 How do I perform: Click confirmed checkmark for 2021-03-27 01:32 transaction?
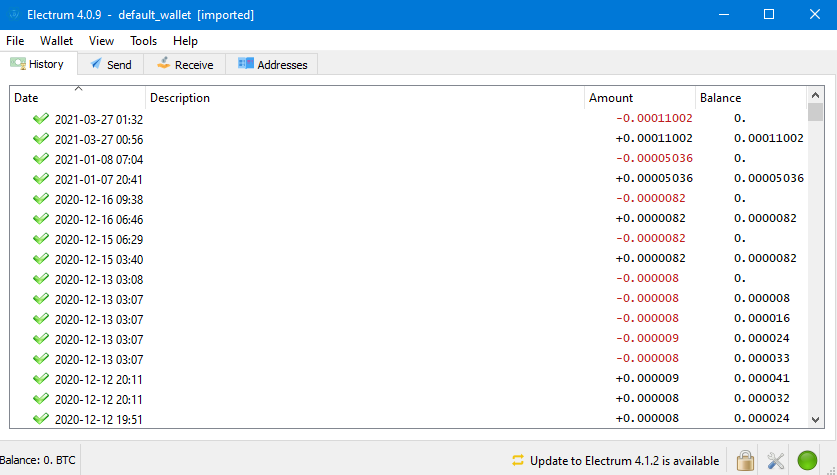(41, 118)
